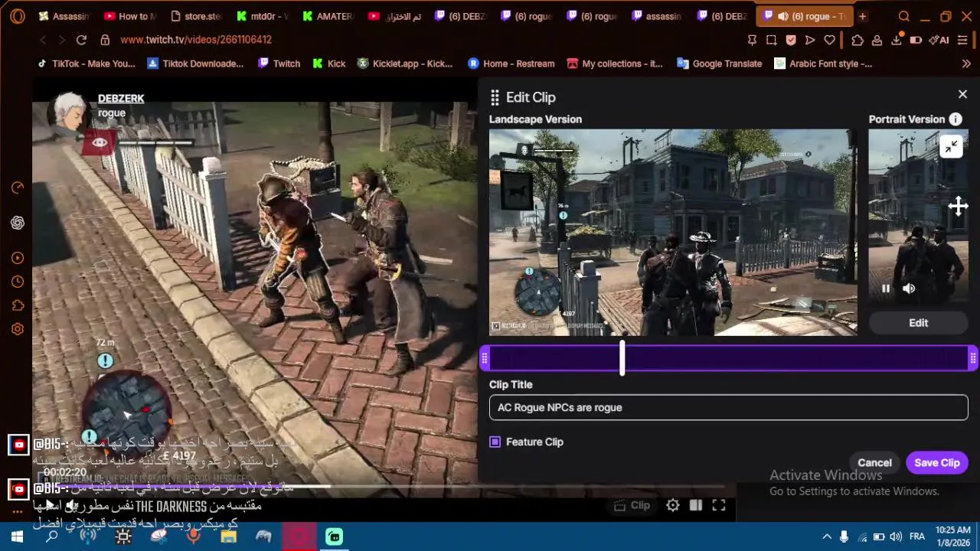Open the Arabic Font style bookmark
The height and width of the screenshot is (551, 980).
[823, 64]
